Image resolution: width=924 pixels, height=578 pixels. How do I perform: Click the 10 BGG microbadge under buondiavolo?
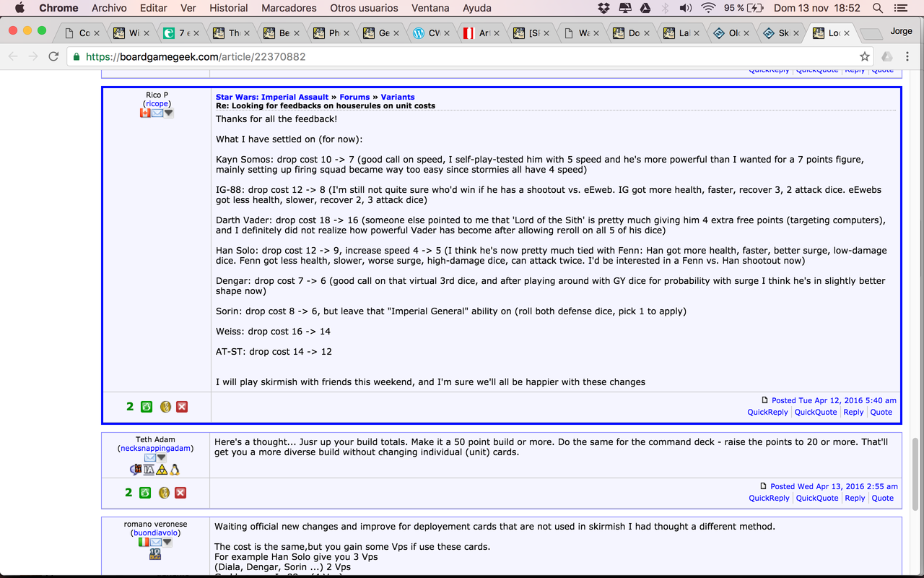tap(155, 554)
